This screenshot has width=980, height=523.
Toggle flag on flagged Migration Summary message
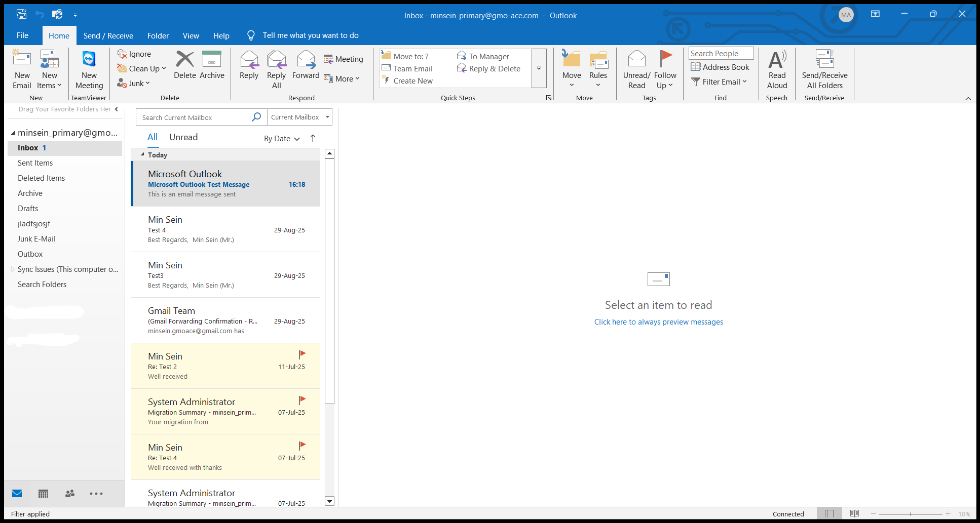tap(302, 400)
